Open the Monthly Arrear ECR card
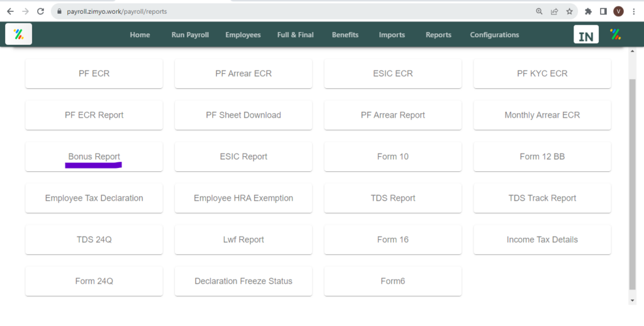 [x=542, y=115]
